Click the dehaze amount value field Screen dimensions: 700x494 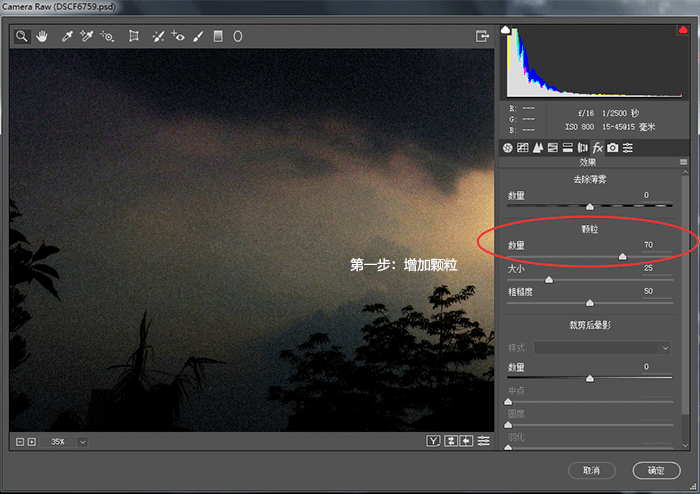click(x=657, y=195)
